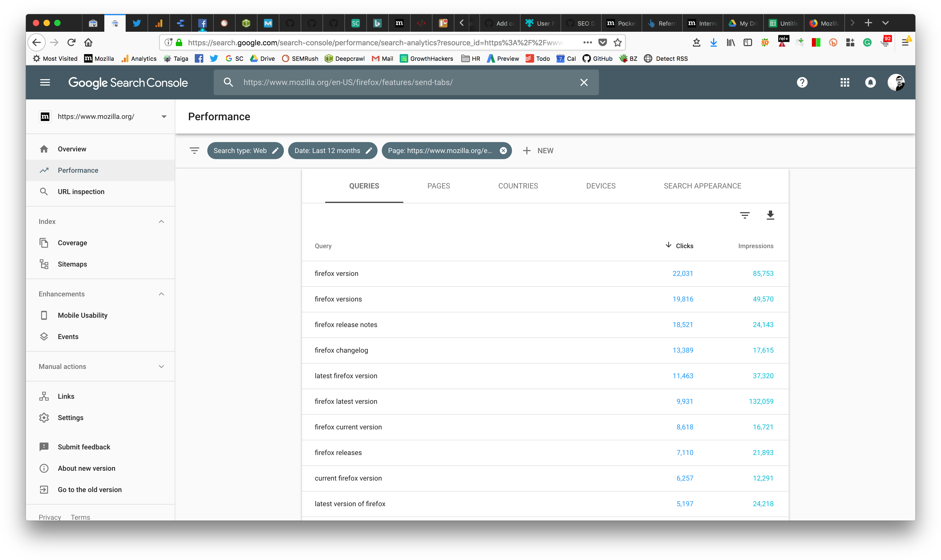Switch to the Search Appearance tab

(x=702, y=186)
